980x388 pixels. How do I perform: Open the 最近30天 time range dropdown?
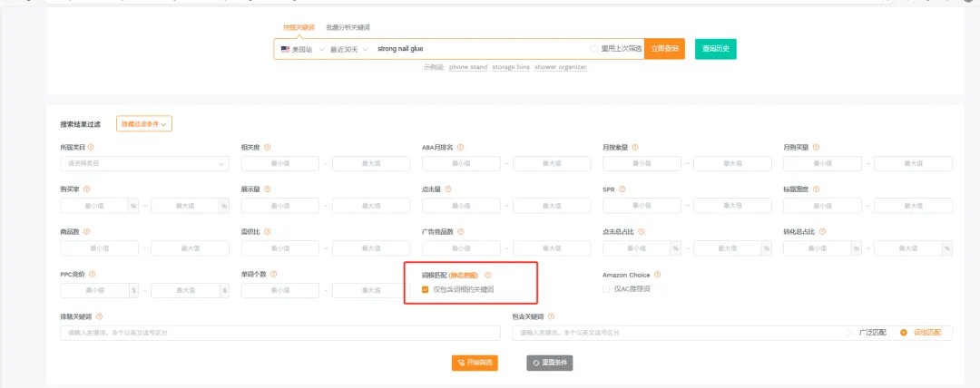[348, 49]
